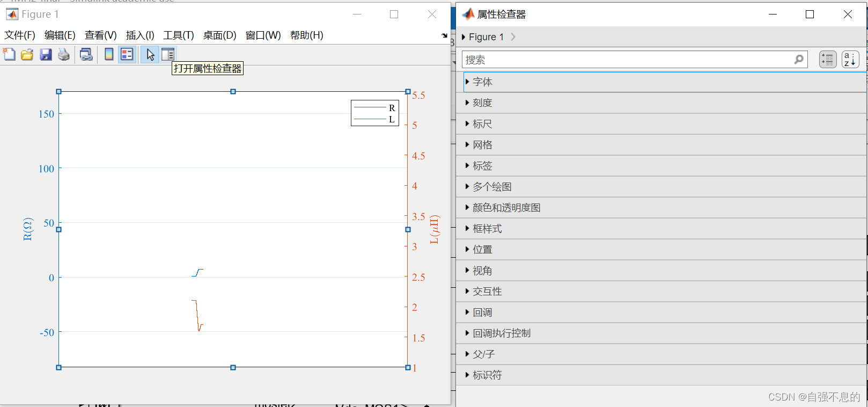Click the top-center axes selection handle
Viewport: 868px width, 407px height.
tap(233, 92)
